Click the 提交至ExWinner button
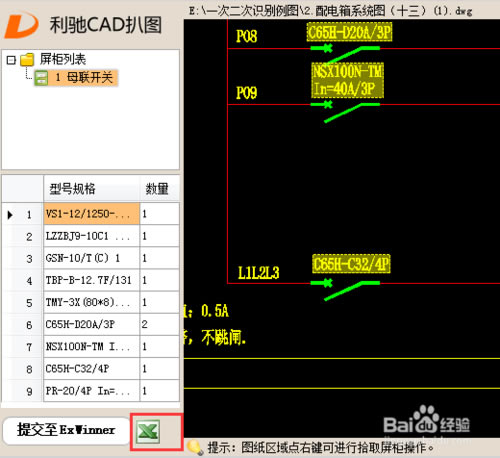 click(x=66, y=430)
